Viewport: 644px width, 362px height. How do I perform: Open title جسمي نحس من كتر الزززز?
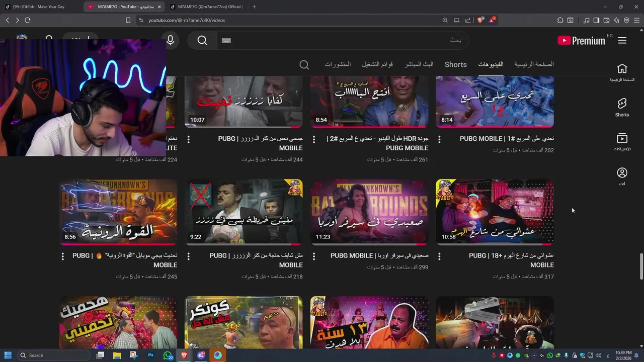261,143
